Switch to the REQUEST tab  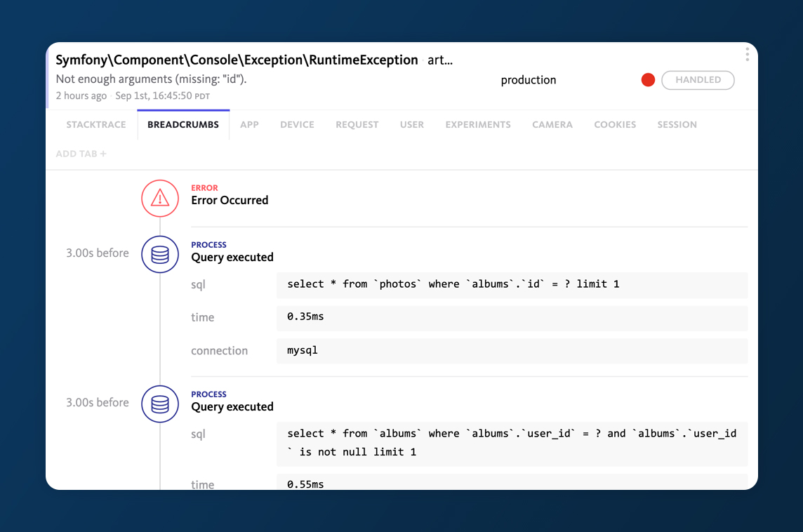[x=357, y=124]
